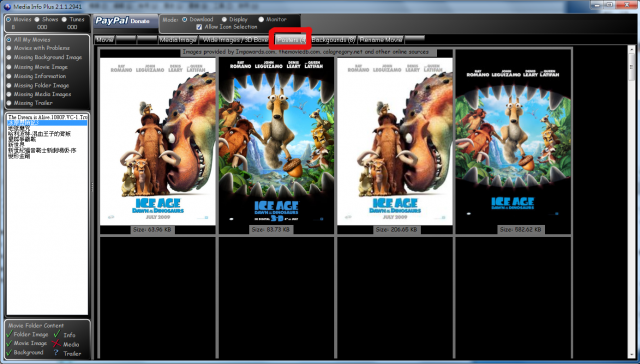Open the Media Image tab

[178, 40]
